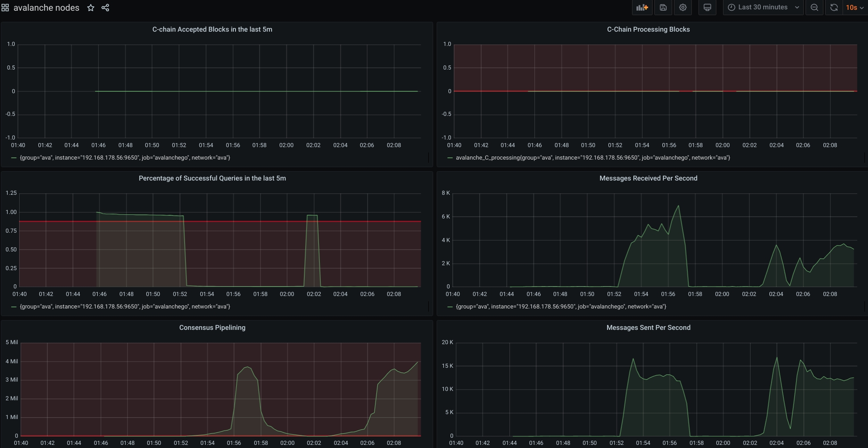Enable cycle view kiosk mode
The image size is (868, 448).
707,8
